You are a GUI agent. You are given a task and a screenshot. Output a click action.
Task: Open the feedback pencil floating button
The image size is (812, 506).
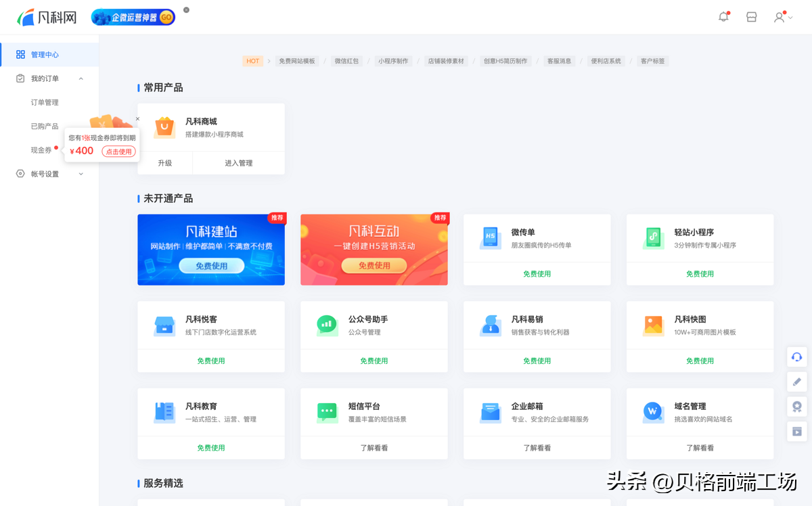(x=797, y=382)
